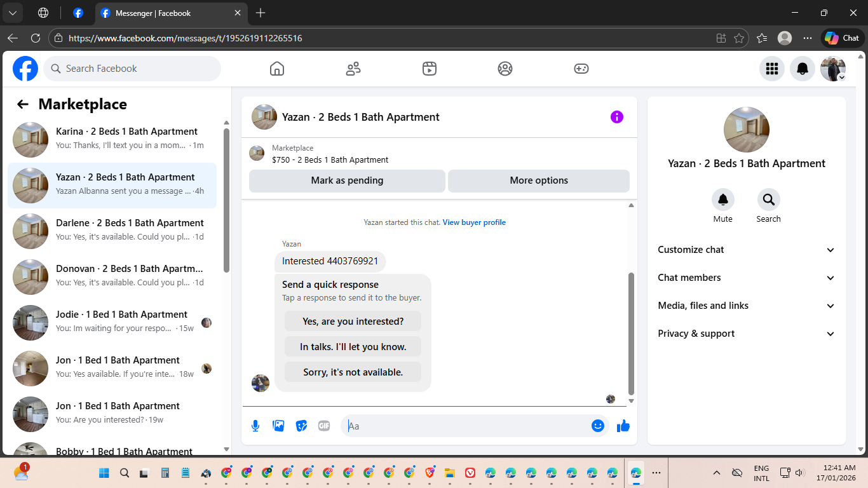868x488 pixels.
Task: Click the Search magnifier in chat details
Action: [769, 200]
